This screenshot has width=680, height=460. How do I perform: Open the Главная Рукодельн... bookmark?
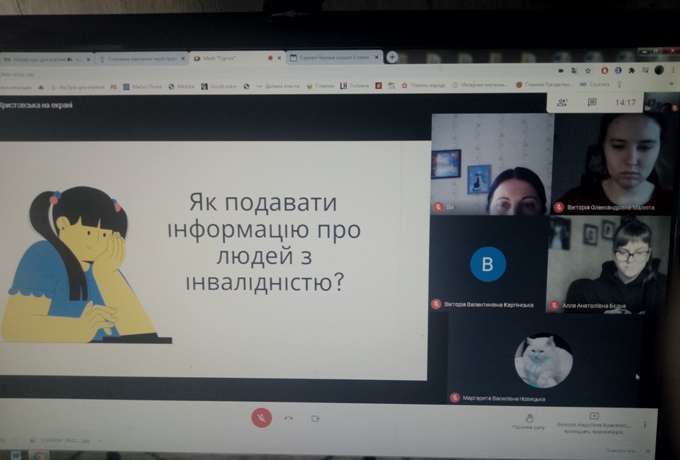coord(544,84)
